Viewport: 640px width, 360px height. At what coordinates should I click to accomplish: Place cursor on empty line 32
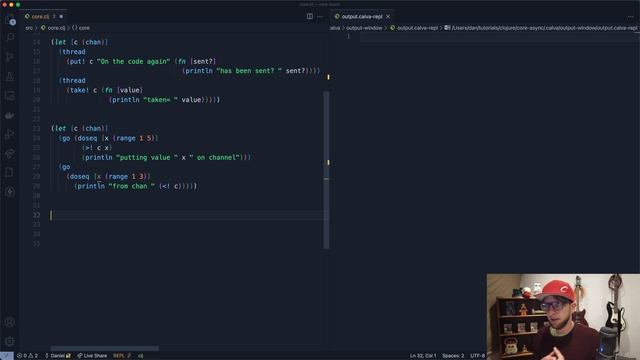point(188,215)
